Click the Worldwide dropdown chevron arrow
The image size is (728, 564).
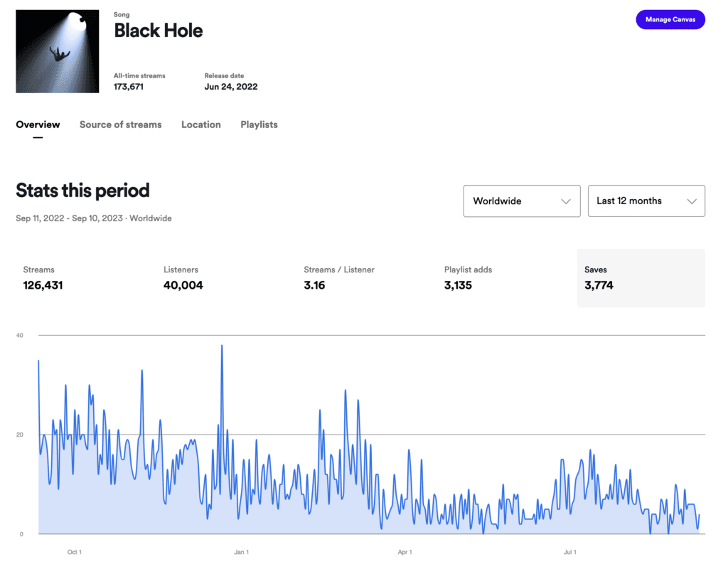point(565,201)
